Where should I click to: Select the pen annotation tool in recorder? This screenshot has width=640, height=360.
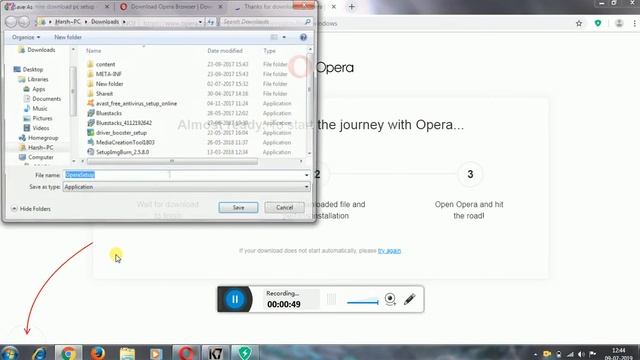(409, 299)
